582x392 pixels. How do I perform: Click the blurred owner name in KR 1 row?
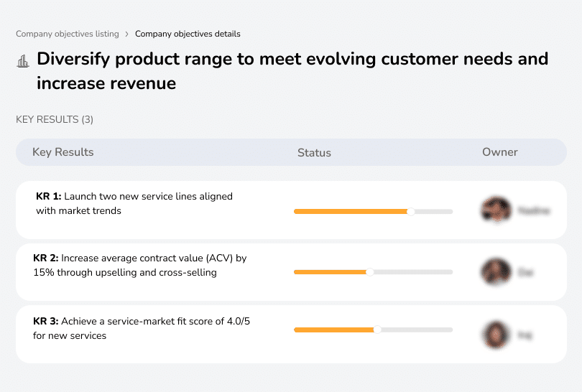534,210
